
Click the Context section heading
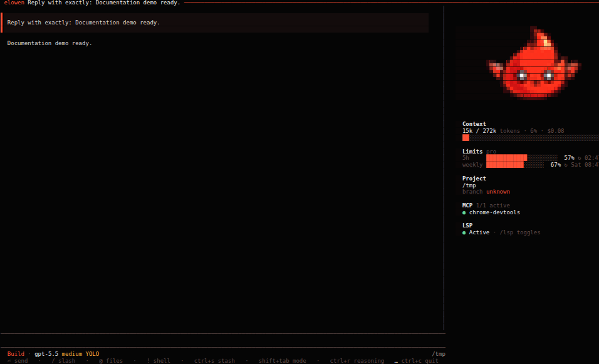[474, 124]
